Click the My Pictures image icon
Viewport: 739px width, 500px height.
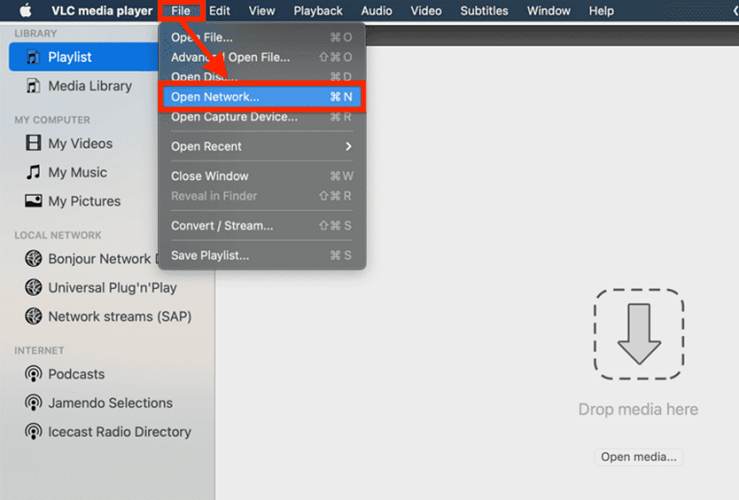(x=33, y=201)
